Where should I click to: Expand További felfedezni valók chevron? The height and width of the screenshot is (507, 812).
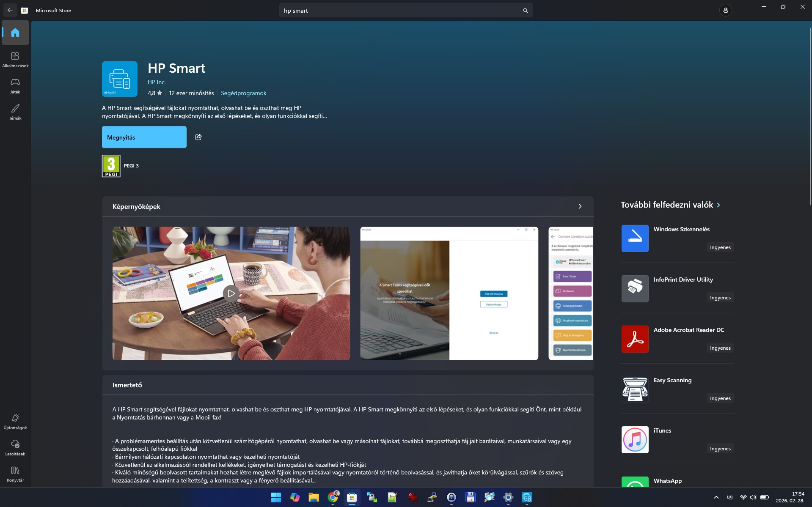coord(718,205)
